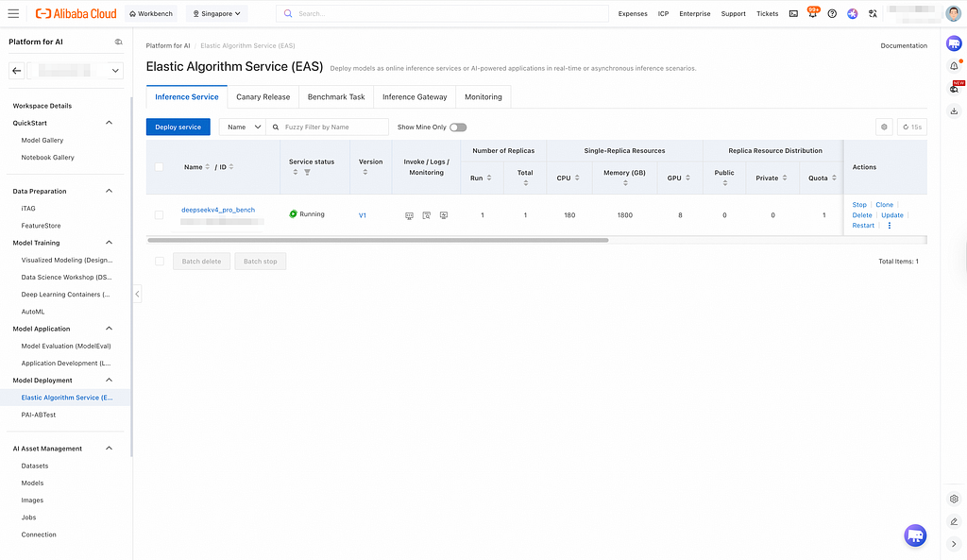Click the Alibaba Cloud logo
967x560 pixels.
(x=76, y=13)
